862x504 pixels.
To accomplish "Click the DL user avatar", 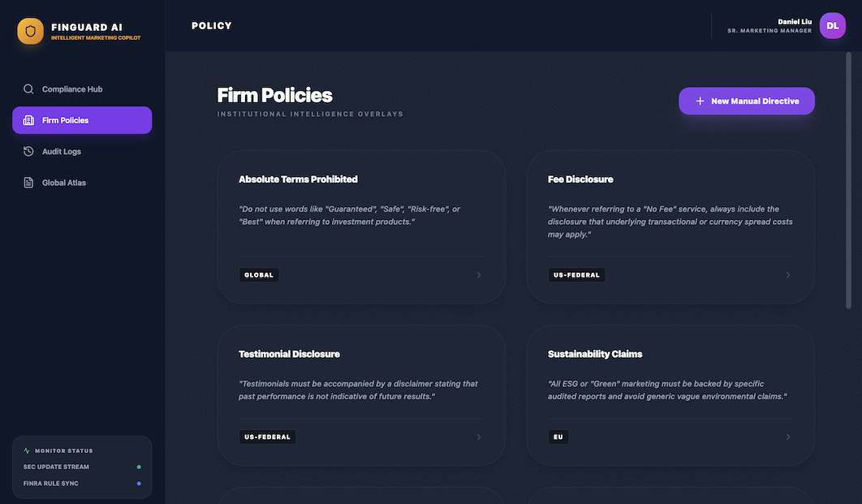I will pyautogui.click(x=832, y=26).
